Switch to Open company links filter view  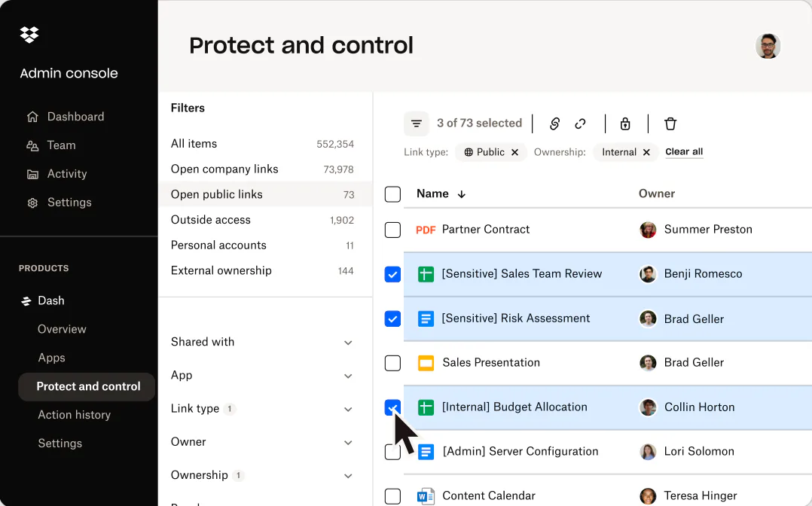point(224,169)
